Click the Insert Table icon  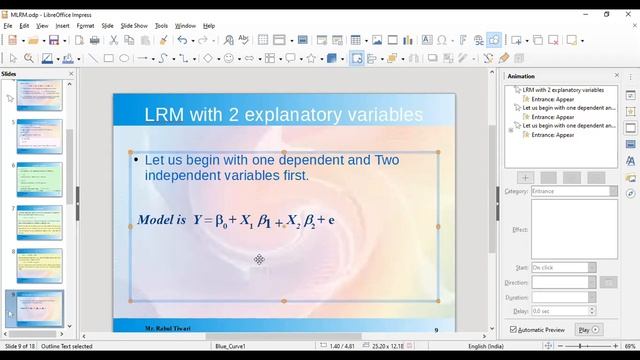(x=356, y=40)
